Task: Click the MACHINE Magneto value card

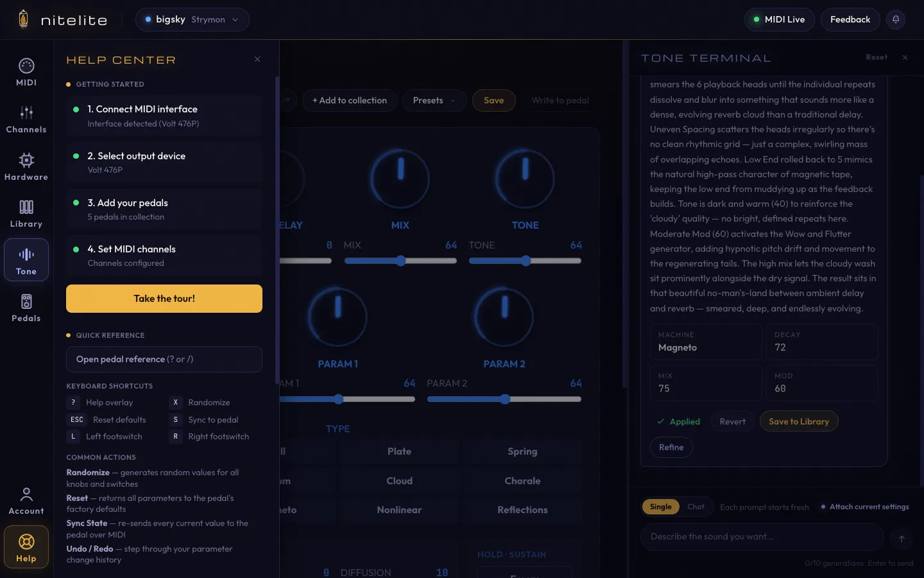Action: [706, 342]
